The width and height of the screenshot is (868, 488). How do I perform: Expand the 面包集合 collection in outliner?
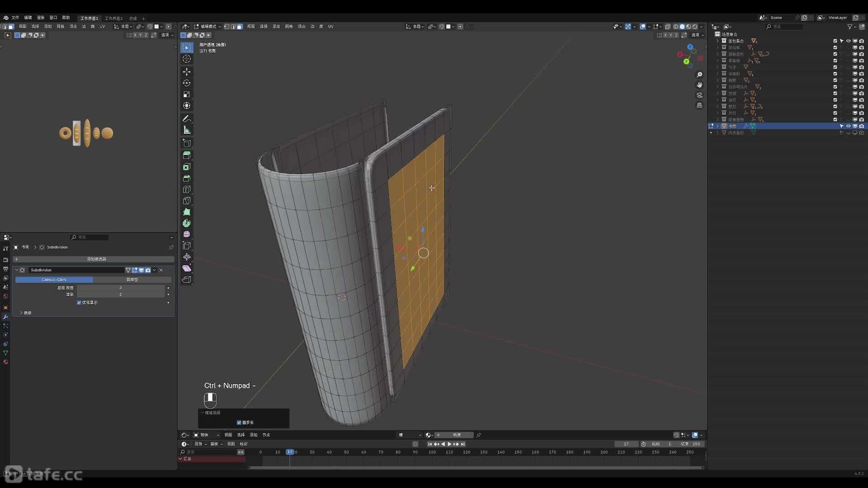click(x=717, y=41)
